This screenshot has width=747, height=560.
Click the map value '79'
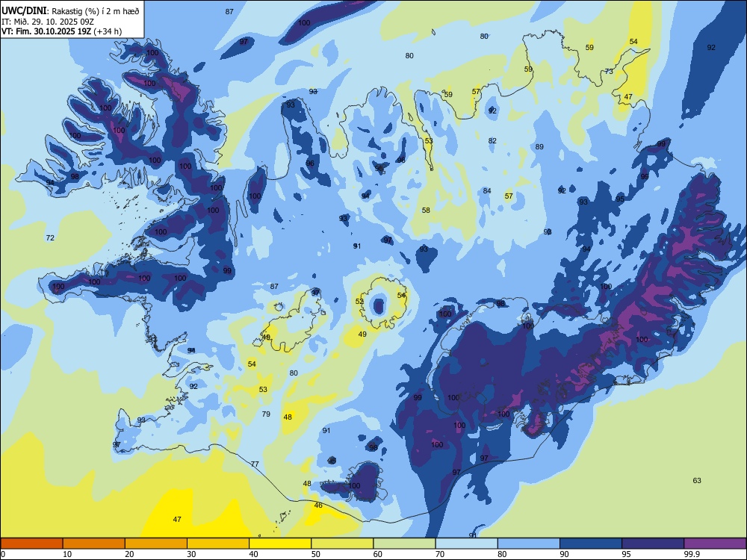(266, 414)
